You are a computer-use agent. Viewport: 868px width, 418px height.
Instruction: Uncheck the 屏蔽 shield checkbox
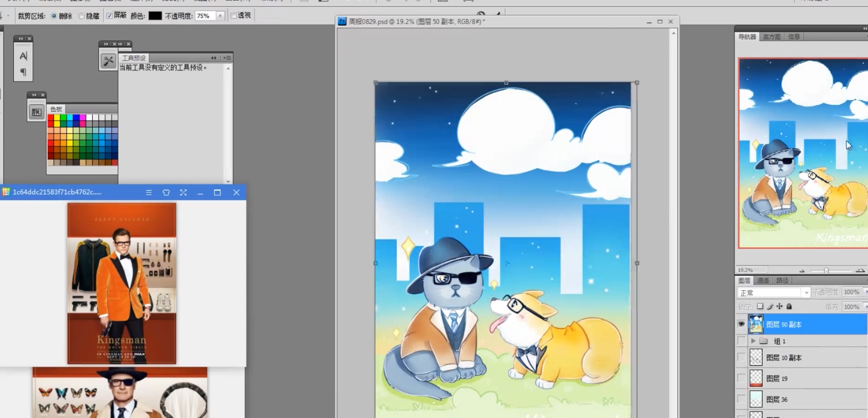(109, 16)
